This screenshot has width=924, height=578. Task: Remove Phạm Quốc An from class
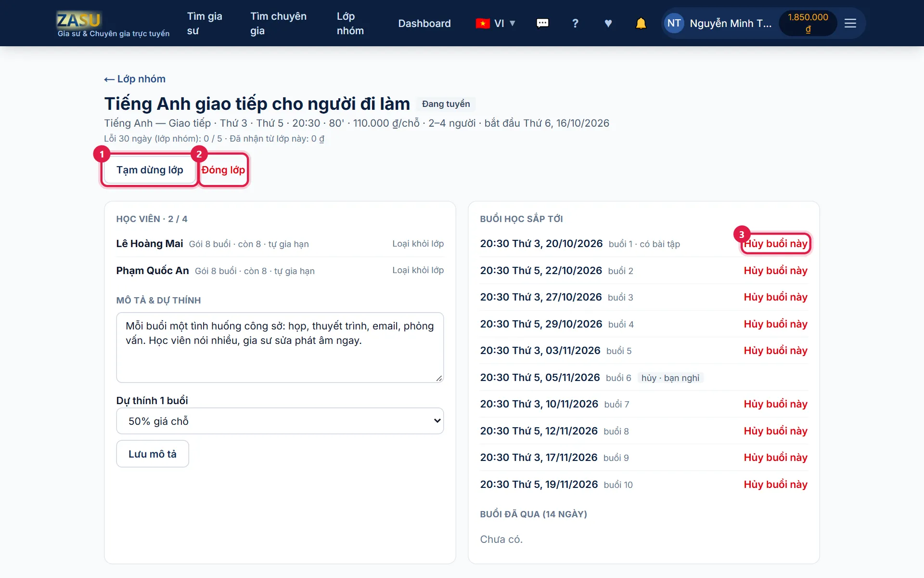418,270
